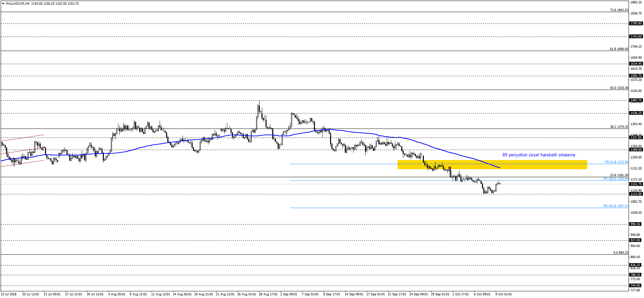The width and height of the screenshot is (644, 298).
Task: Select the 1337.85 price level tag
Action: 636,138
